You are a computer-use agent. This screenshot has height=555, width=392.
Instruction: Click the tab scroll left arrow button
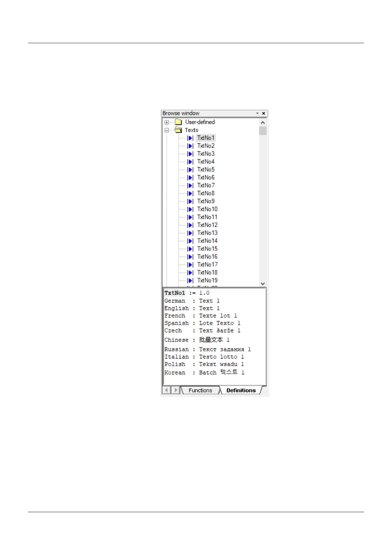point(167,391)
